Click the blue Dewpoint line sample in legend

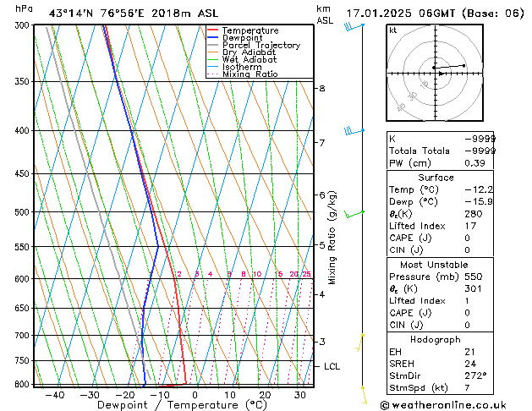click(x=213, y=37)
